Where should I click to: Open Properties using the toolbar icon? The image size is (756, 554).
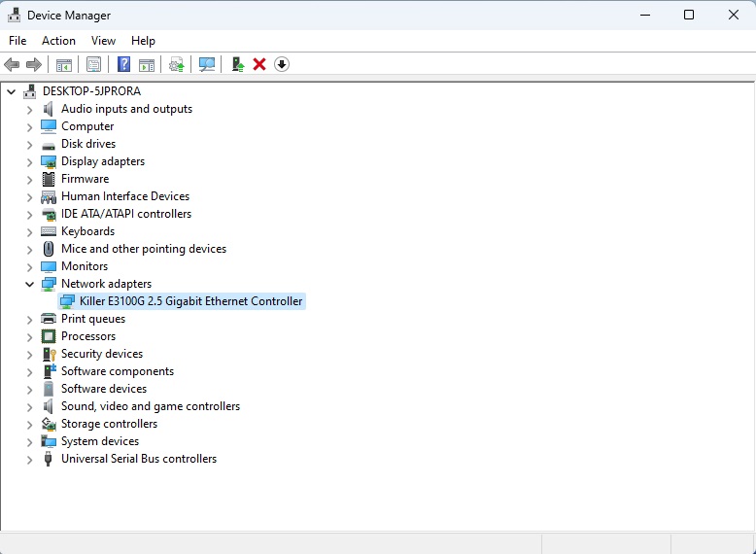(93, 64)
